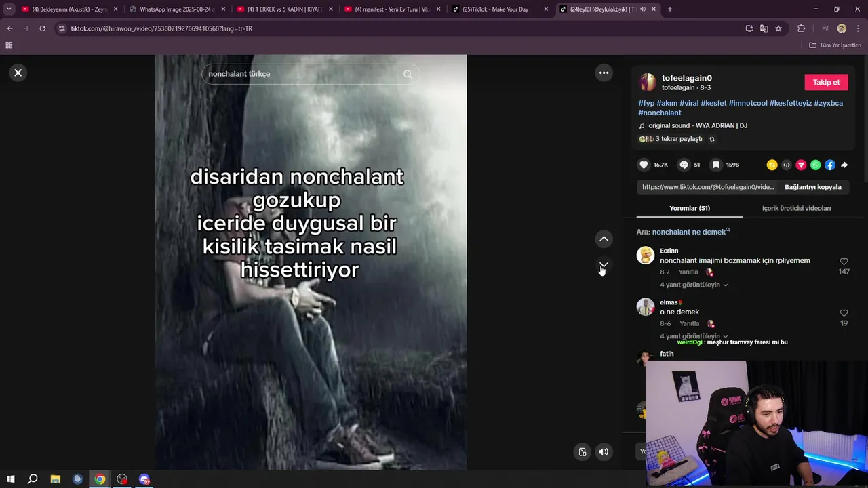
Task: Open the media control icon in toolbar
Action: tap(825, 28)
